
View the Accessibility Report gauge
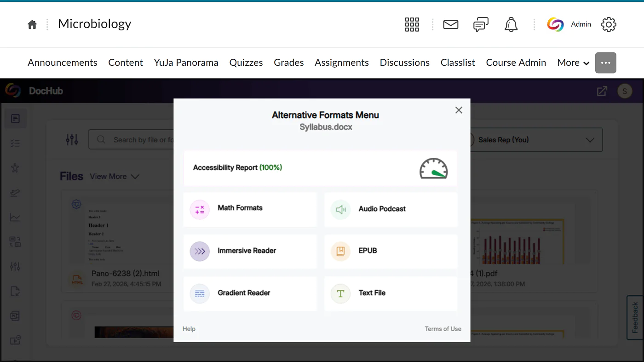click(x=433, y=168)
